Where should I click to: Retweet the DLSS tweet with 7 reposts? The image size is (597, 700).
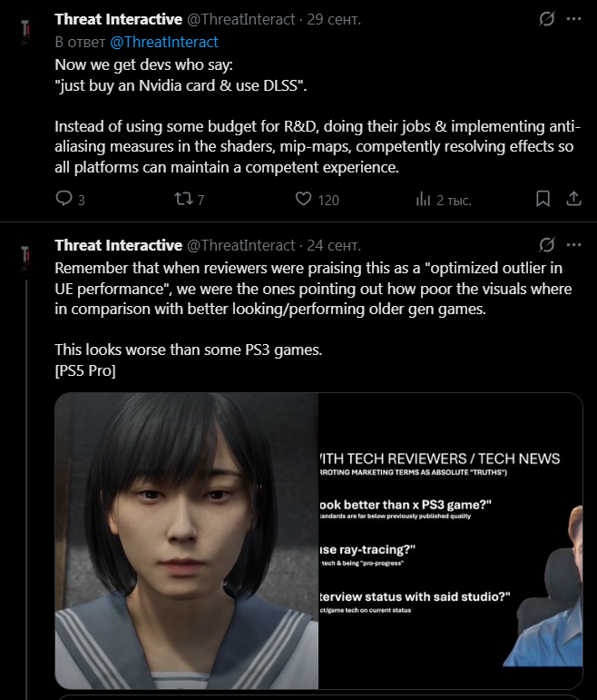[183, 199]
